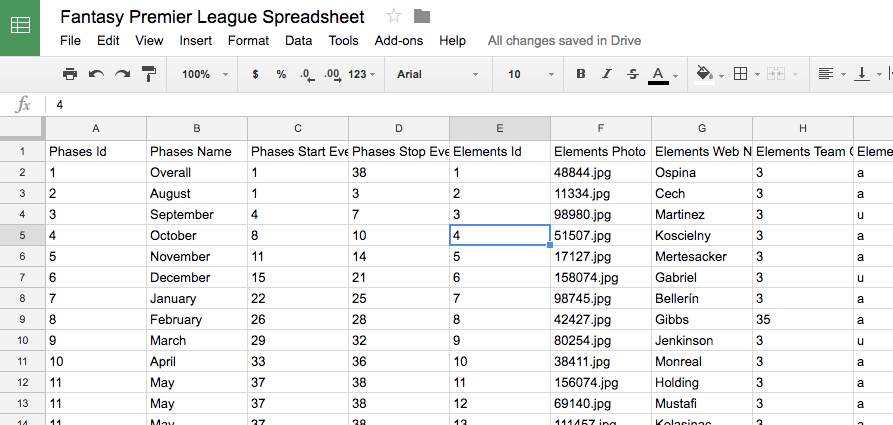Select the cell containing February

click(197, 320)
